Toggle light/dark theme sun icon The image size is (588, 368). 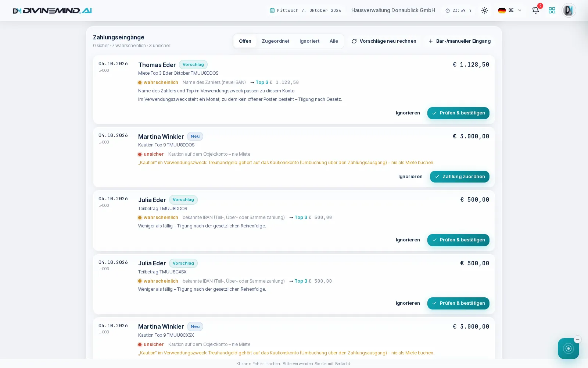pos(485,10)
